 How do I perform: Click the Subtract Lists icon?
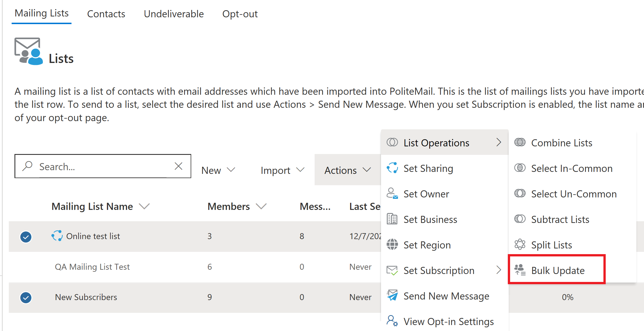coord(520,219)
